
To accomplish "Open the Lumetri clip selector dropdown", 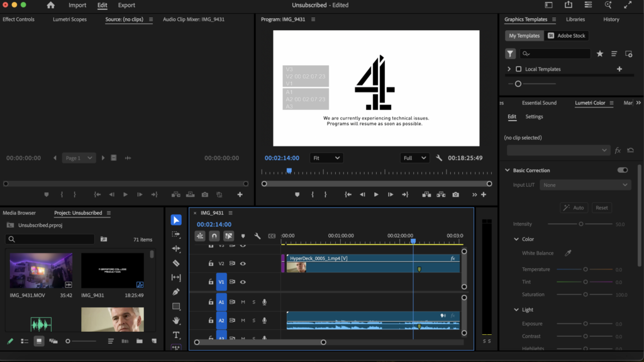I will [x=558, y=151].
